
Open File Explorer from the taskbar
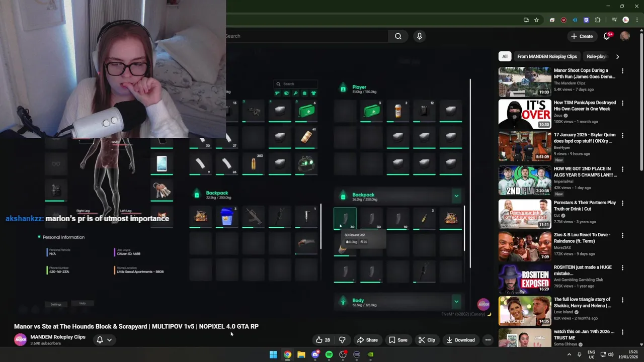[301, 354]
